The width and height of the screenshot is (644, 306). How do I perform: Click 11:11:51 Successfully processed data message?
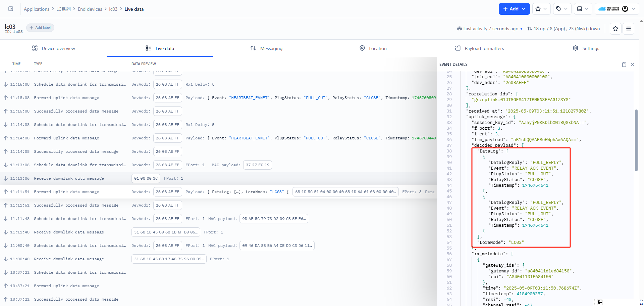[218, 205]
